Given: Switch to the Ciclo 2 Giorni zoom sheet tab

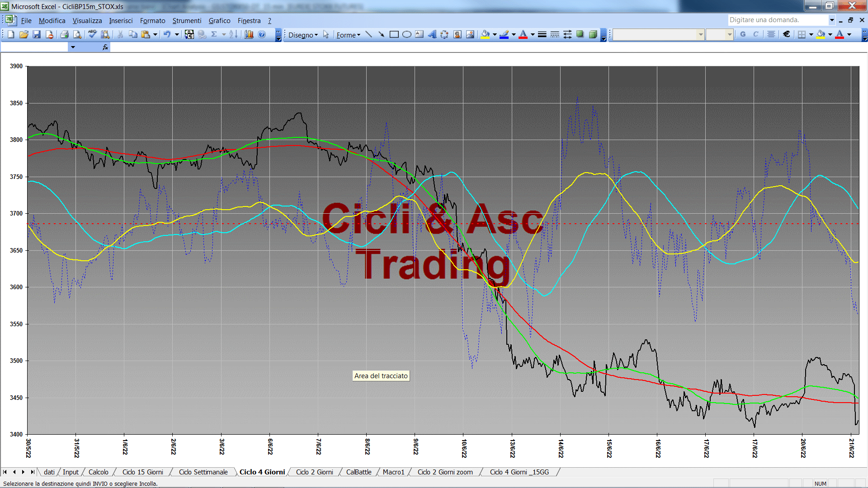Looking at the screenshot, I should click(445, 472).
